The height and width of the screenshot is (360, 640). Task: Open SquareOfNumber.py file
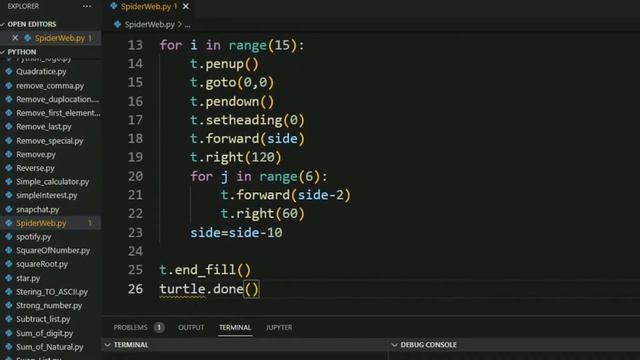(x=53, y=251)
